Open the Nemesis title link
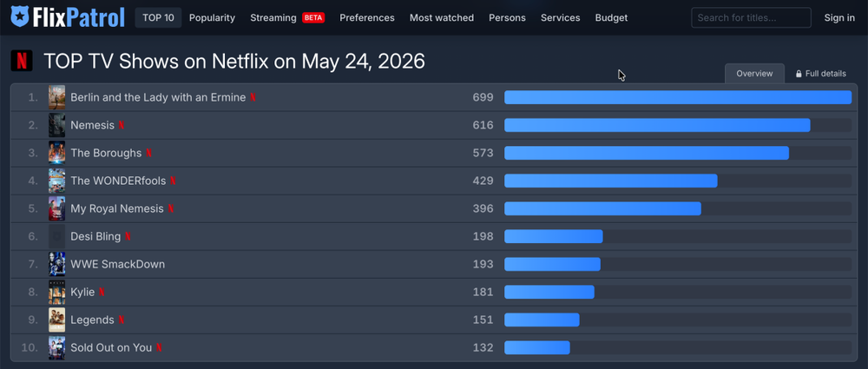This screenshot has height=369, width=868. click(93, 125)
